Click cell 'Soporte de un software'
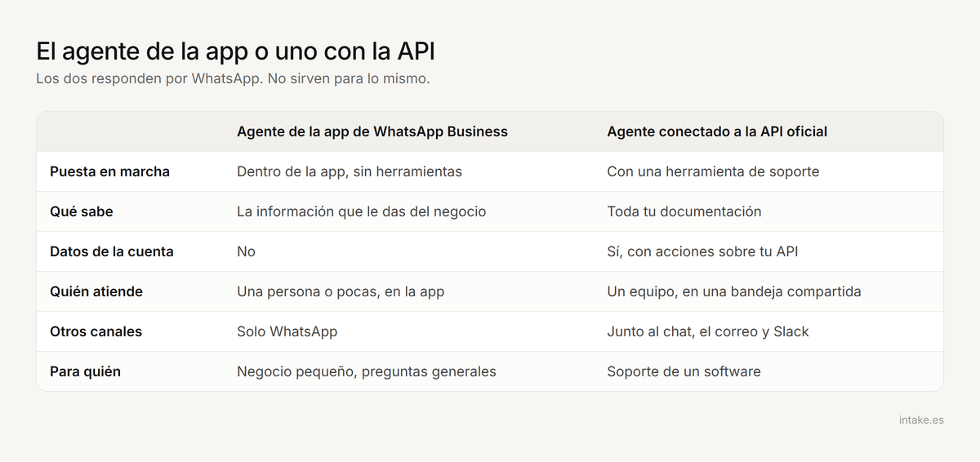Viewport: 980px width, 462px height. coord(684,371)
